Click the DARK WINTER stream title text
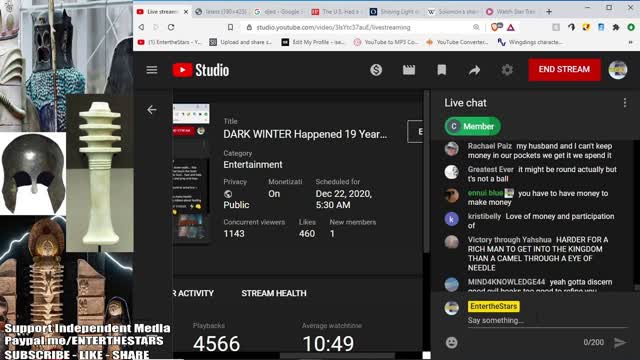 (x=305, y=134)
